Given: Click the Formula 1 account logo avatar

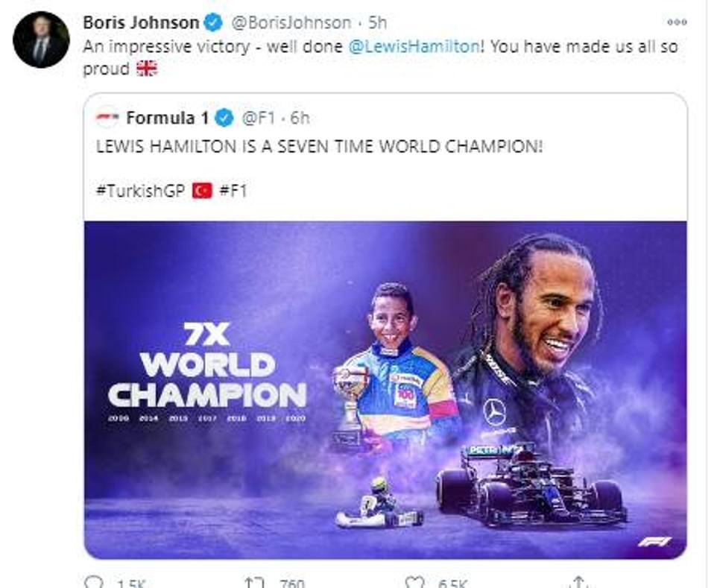Looking at the screenshot, I should [x=107, y=118].
